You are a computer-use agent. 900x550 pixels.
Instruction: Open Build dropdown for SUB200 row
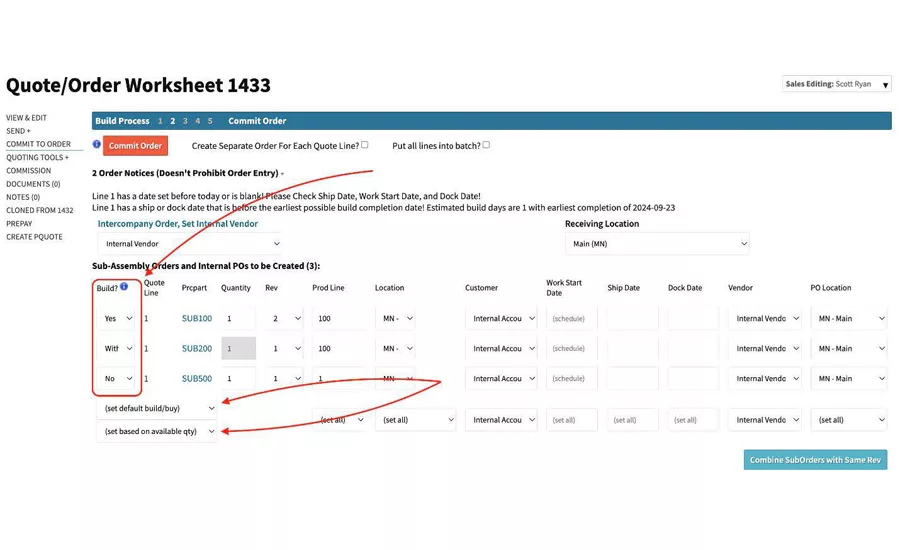(117, 348)
